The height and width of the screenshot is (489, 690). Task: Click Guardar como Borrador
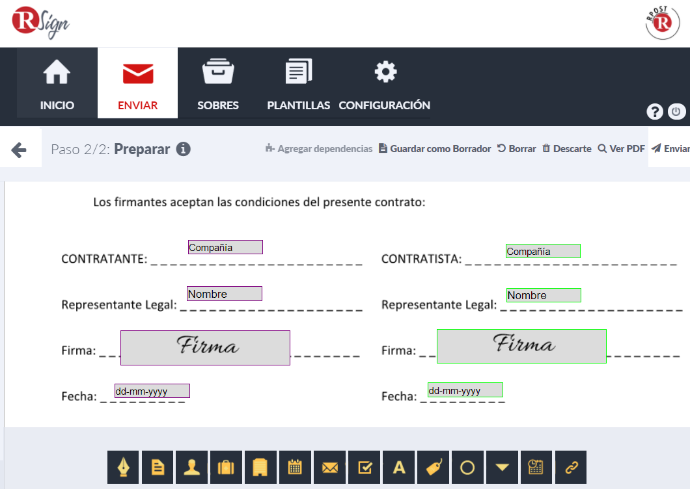coord(435,149)
